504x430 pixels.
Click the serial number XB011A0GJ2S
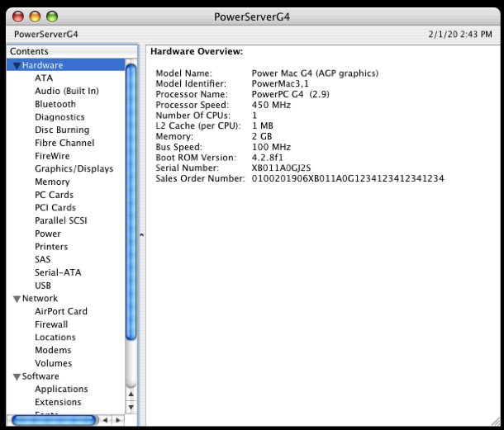(281, 168)
